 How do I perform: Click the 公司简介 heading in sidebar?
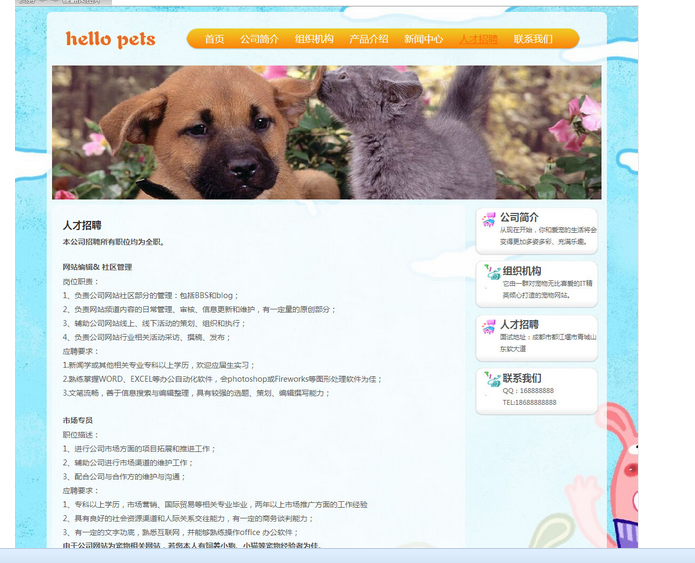pos(520,217)
